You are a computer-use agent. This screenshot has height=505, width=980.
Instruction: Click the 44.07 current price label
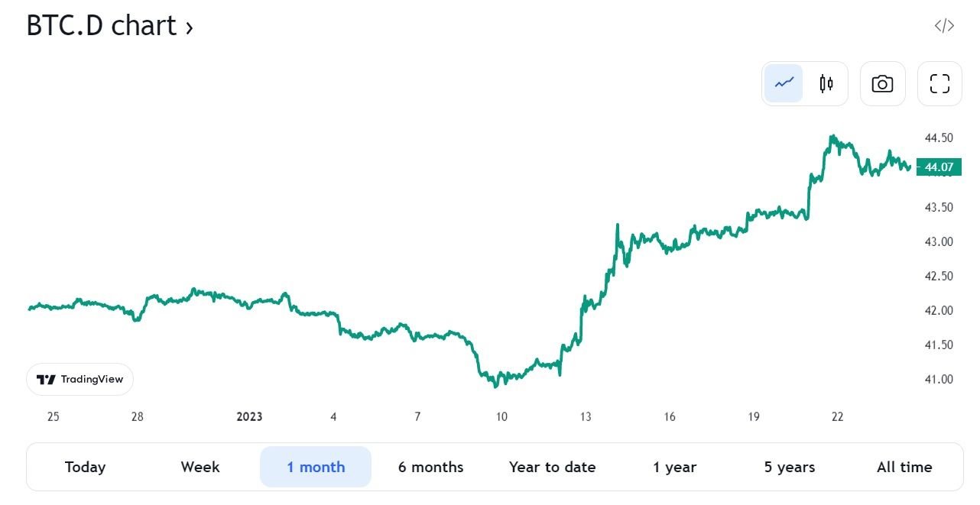[939, 167]
